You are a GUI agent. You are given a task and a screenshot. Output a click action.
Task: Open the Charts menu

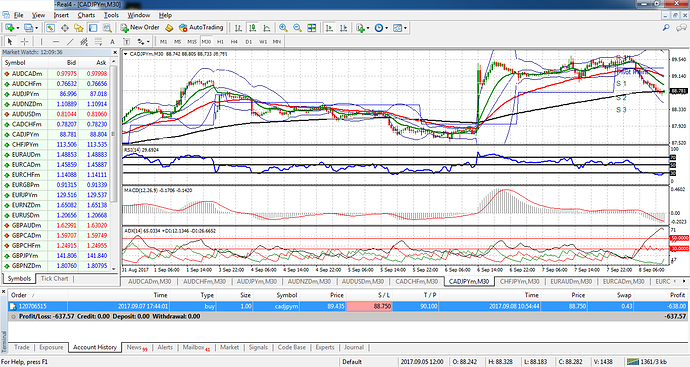86,15
